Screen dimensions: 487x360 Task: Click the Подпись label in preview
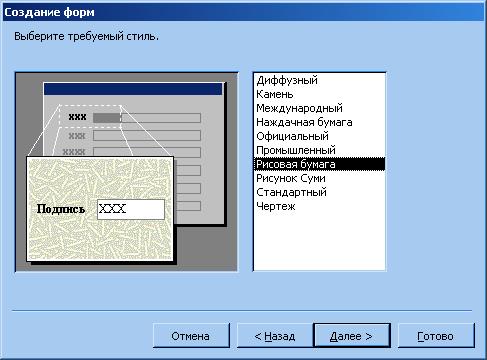tap(61, 209)
